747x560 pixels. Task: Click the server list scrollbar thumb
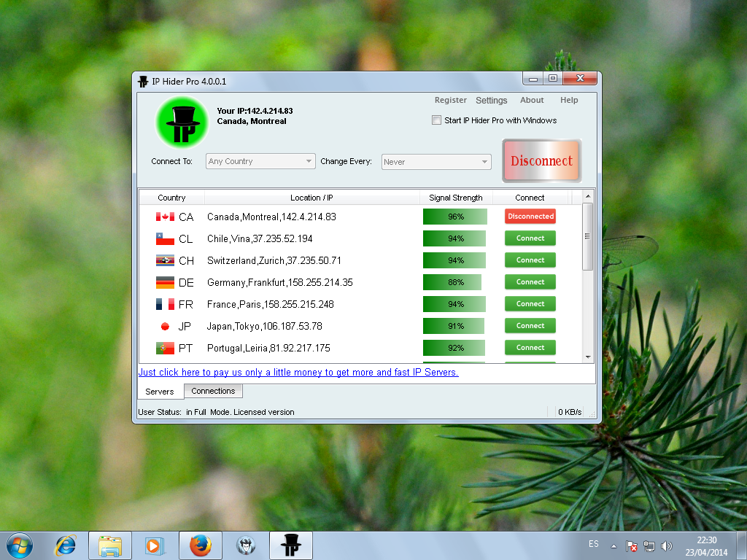587,237
